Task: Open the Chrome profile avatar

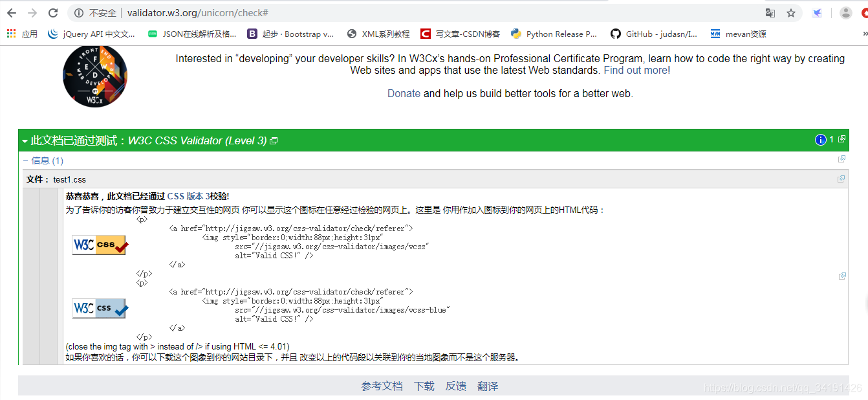Action: [845, 13]
